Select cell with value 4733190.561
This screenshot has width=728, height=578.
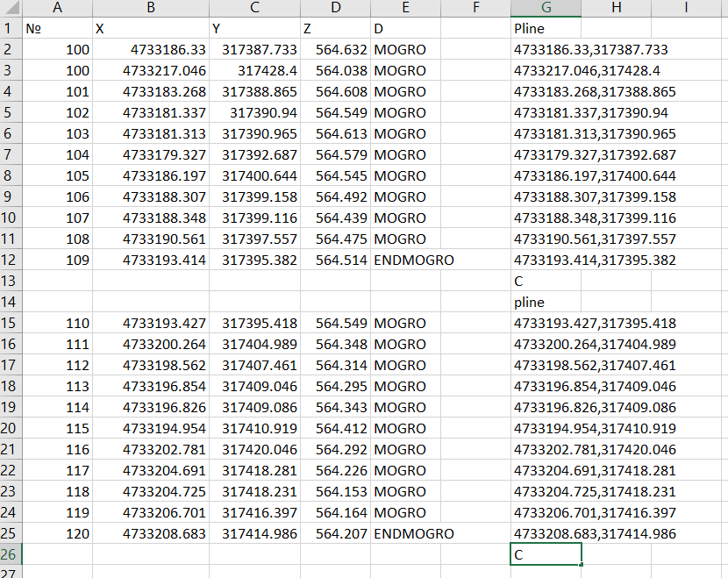(151, 239)
